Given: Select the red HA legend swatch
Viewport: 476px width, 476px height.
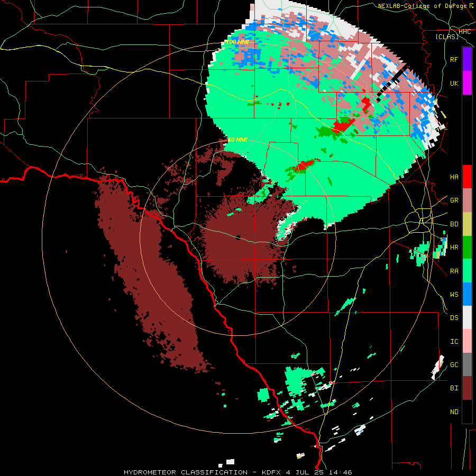Looking at the screenshot, I should [467, 177].
